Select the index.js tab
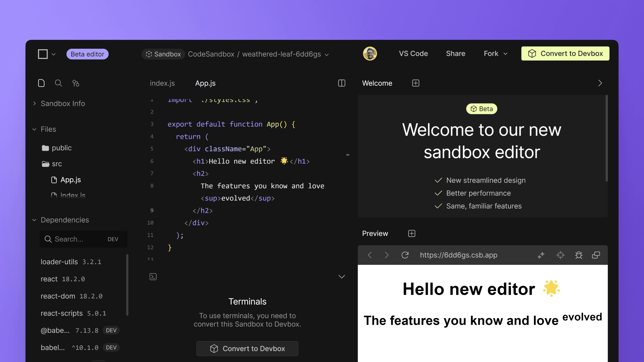 pyautogui.click(x=161, y=83)
